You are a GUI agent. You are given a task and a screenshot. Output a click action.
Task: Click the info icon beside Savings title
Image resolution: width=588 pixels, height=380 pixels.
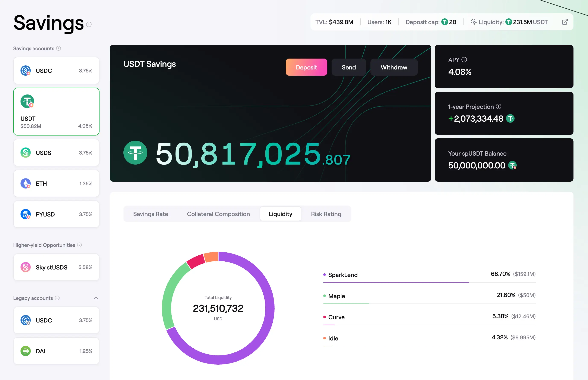89,24
